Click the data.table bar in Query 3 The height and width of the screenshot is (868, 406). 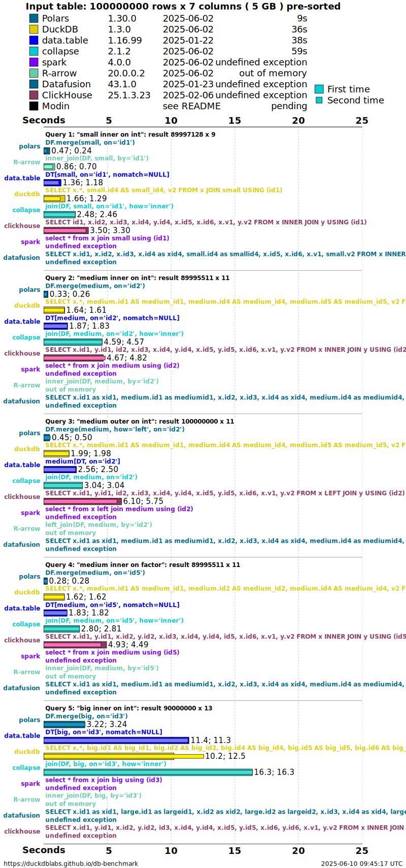(x=60, y=470)
